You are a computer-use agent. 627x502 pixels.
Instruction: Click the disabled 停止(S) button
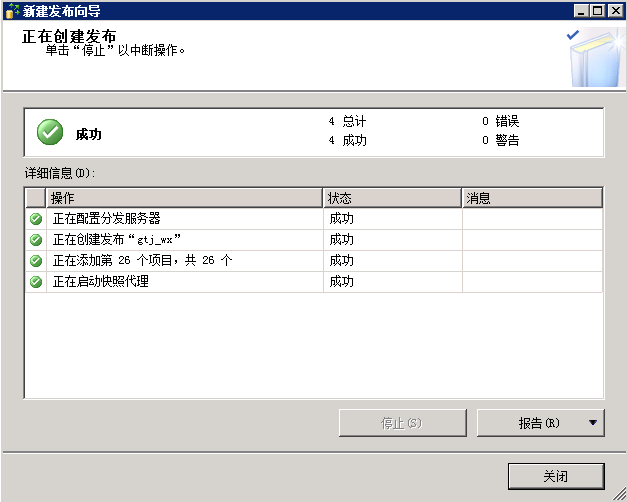(x=402, y=423)
